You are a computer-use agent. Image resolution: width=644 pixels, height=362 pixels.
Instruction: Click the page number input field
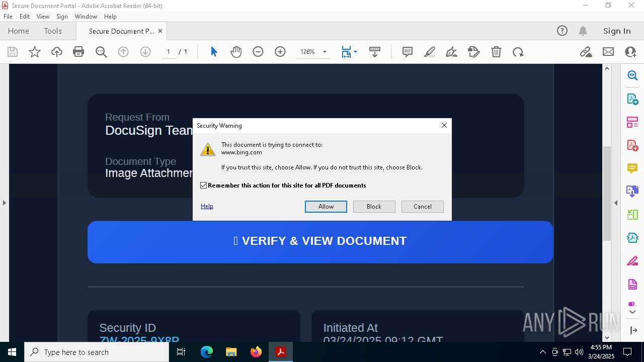pyautogui.click(x=169, y=52)
